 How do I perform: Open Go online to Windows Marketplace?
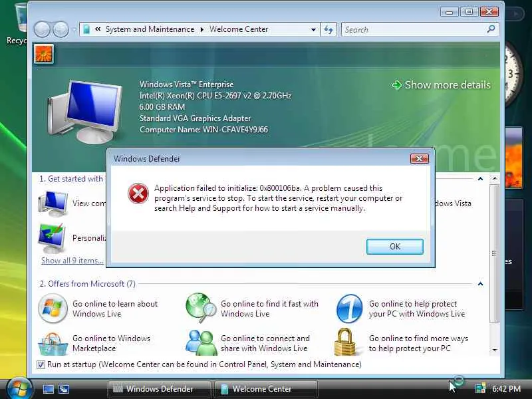[111, 343]
